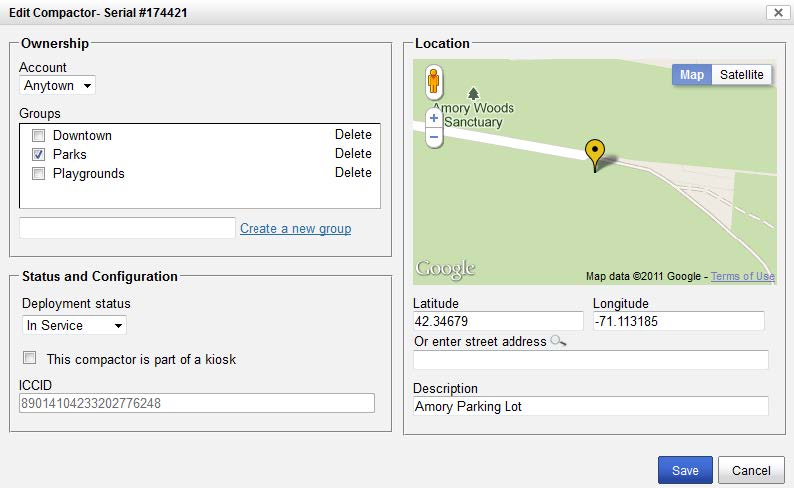Select the Map view tab
794x488 pixels.
(x=692, y=75)
